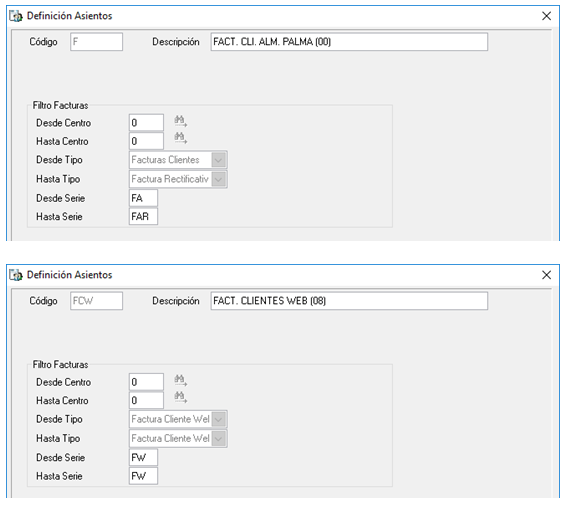The height and width of the screenshot is (506, 565).
Task: Open the Desde Tipo dropdown showing Facturas Clientes
Action: point(219,160)
